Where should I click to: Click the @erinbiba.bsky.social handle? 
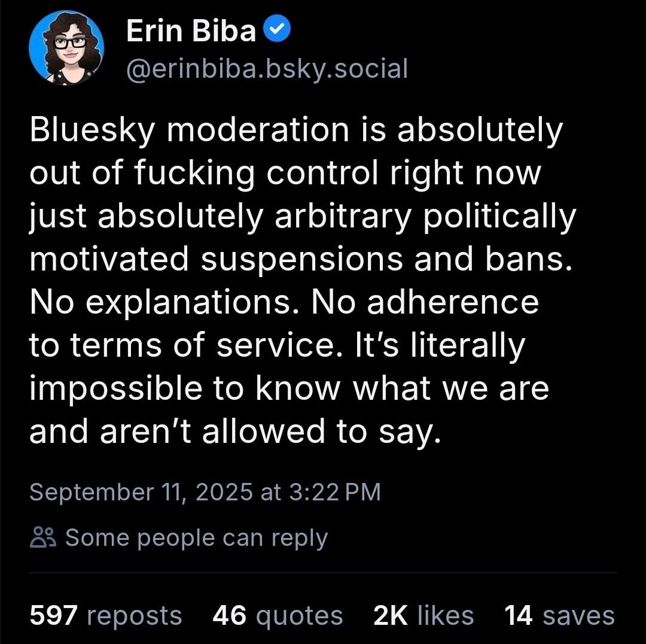[267, 69]
